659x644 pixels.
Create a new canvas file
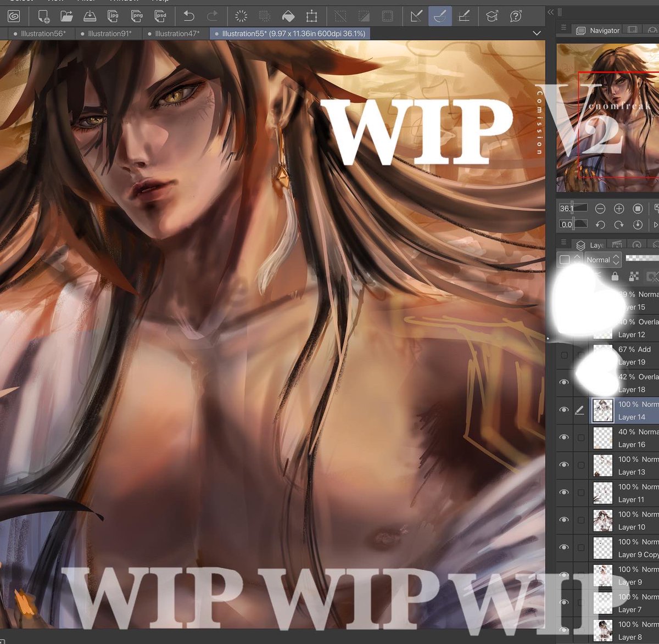pyautogui.click(x=44, y=16)
